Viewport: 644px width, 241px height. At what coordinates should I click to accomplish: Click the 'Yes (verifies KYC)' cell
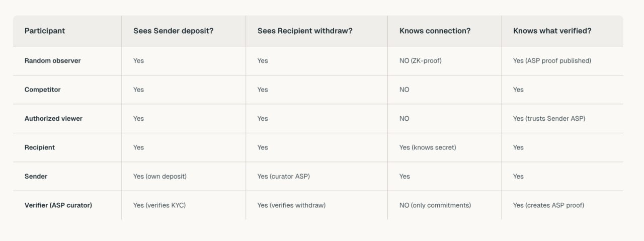coord(159,205)
